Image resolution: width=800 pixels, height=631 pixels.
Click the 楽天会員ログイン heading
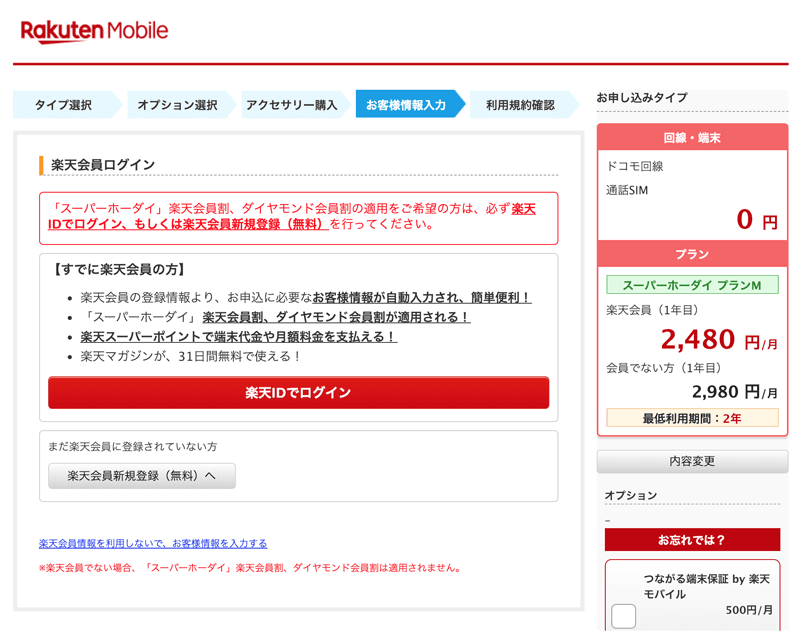(103, 165)
